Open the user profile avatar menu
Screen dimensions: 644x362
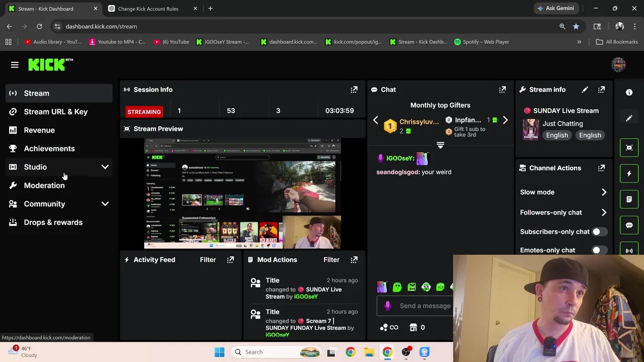click(x=618, y=64)
